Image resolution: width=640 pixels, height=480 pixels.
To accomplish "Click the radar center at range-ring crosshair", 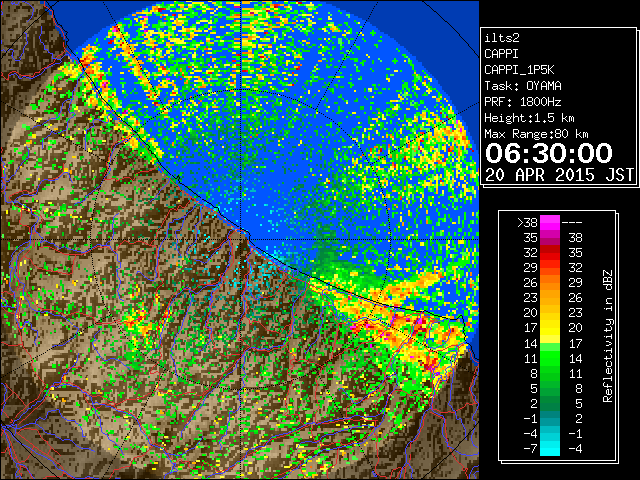I will [x=241, y=240].
